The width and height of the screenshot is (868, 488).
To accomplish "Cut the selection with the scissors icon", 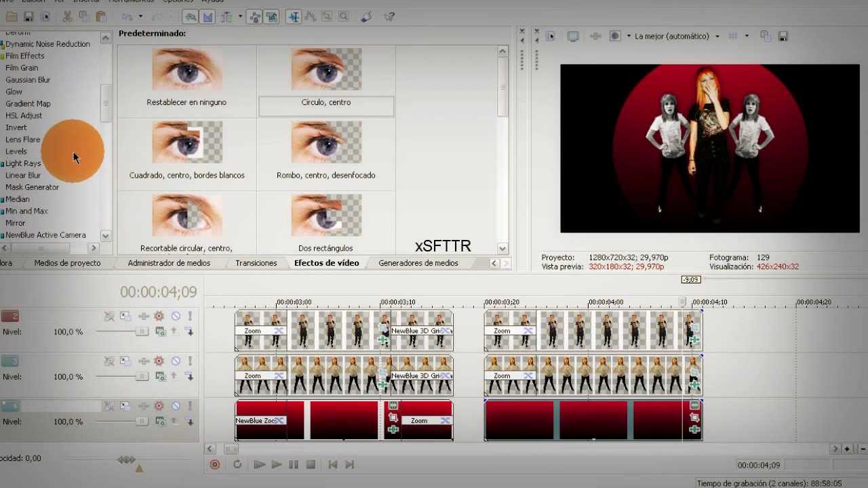I will 67,16.
